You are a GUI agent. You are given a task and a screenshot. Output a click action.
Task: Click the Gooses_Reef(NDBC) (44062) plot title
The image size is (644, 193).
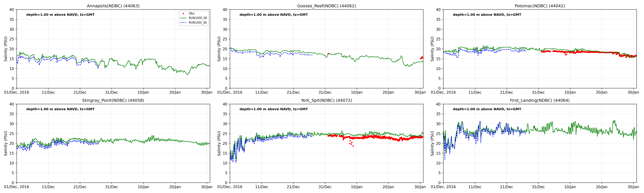327,6
